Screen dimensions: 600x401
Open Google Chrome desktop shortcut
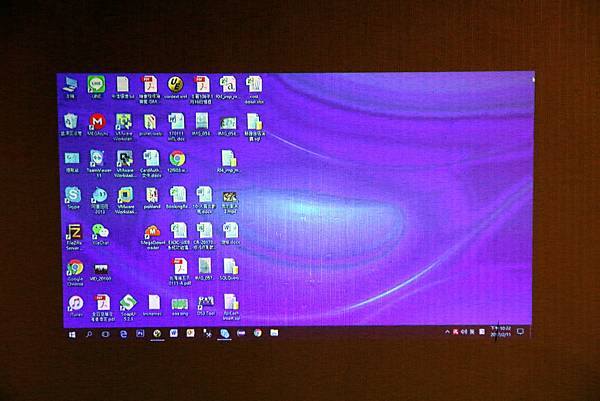point(75,272)
